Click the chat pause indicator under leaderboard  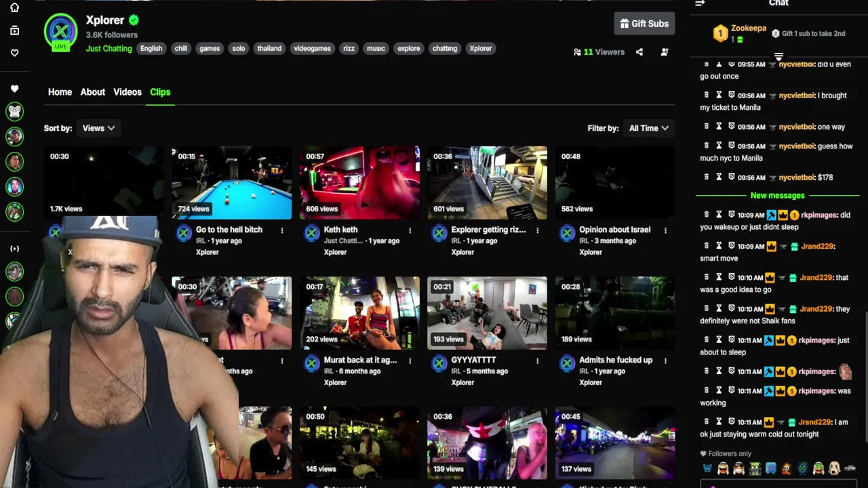coord(778,57)
